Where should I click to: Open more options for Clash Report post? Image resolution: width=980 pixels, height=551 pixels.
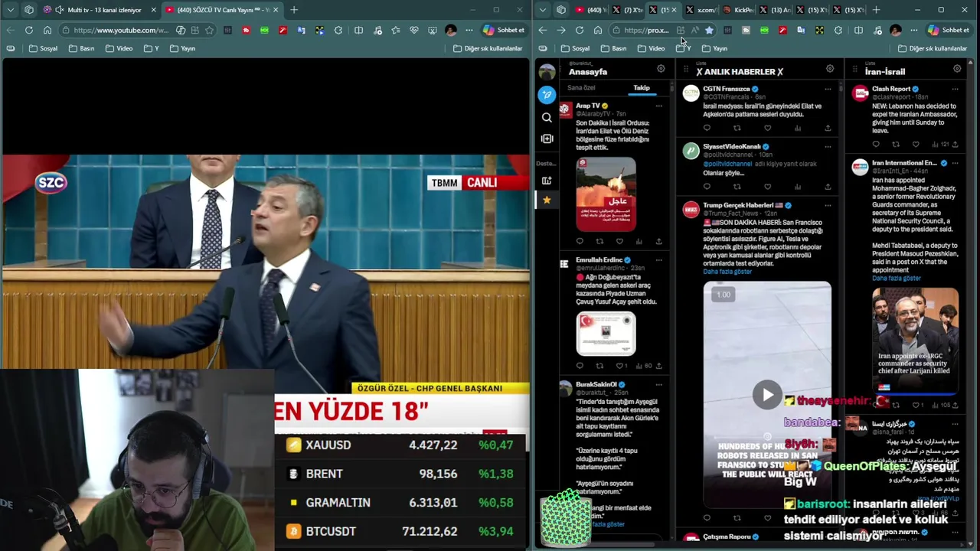955,89
